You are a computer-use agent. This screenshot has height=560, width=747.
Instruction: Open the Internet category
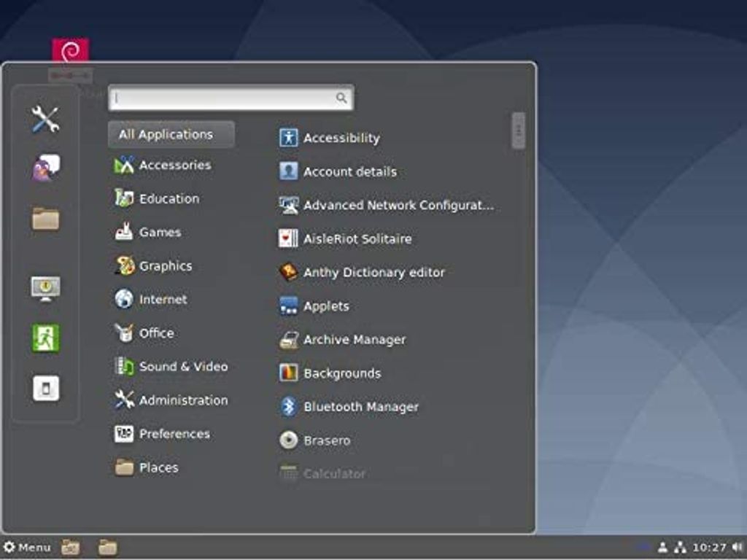click(162, 299)
